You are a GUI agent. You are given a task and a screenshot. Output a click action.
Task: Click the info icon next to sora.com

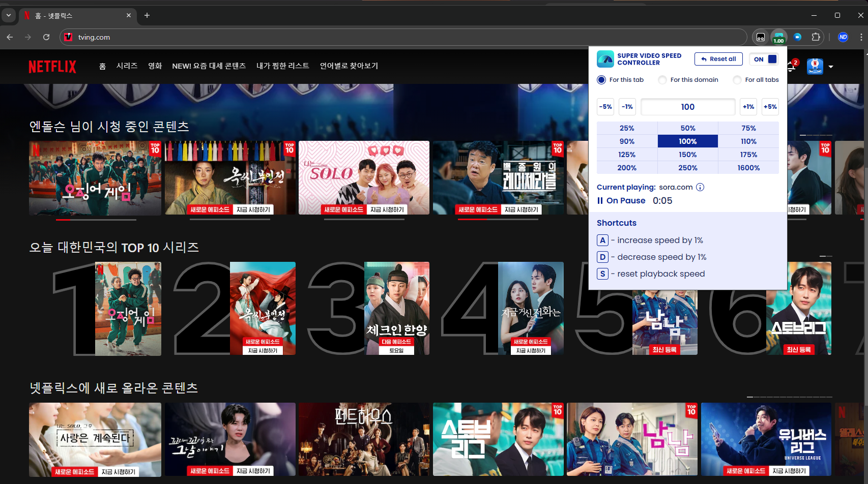[x=700, y=187]
